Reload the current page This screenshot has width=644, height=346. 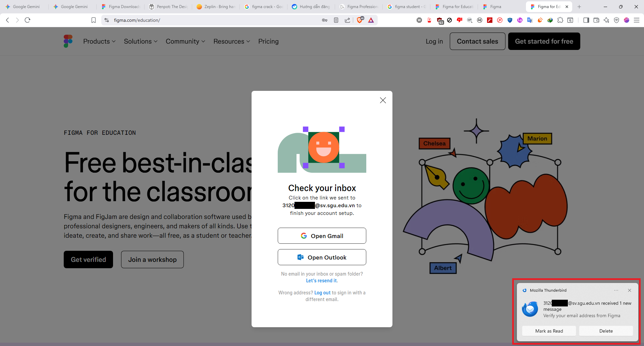click(x=28, y=20)
